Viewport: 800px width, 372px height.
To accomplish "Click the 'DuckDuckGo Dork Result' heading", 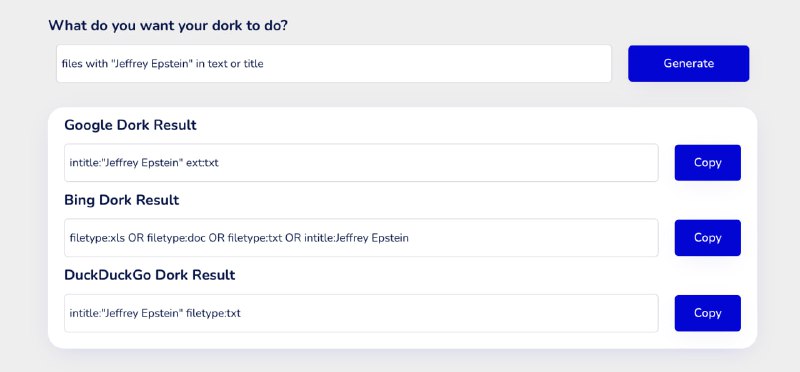I will coord(149,275).
